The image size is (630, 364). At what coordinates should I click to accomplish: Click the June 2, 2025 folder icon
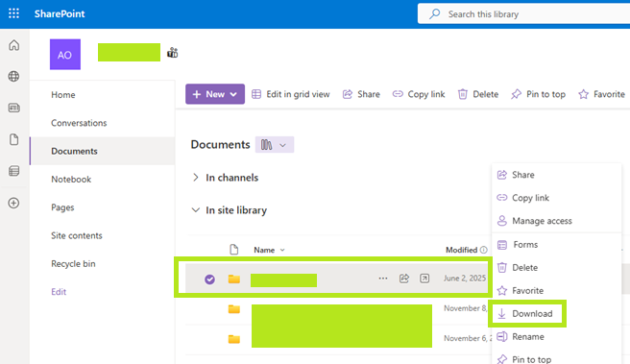click(x=234, y=279)
